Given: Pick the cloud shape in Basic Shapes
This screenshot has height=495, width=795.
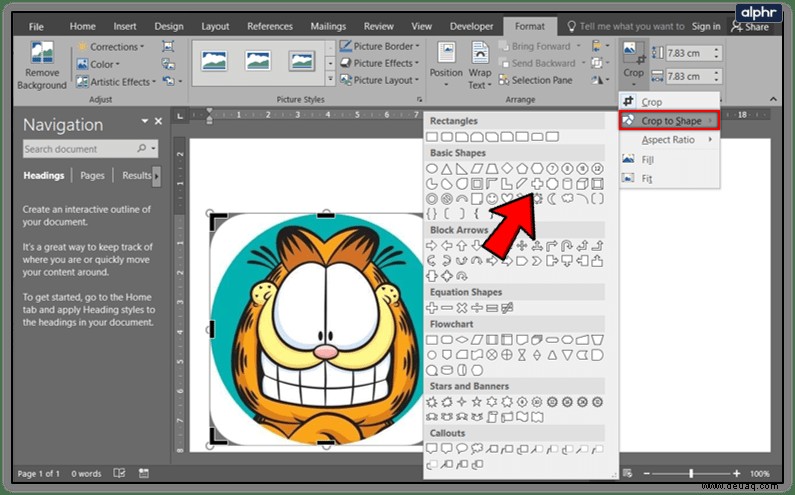Looking at the screenshot, I should tap(567, 199).
